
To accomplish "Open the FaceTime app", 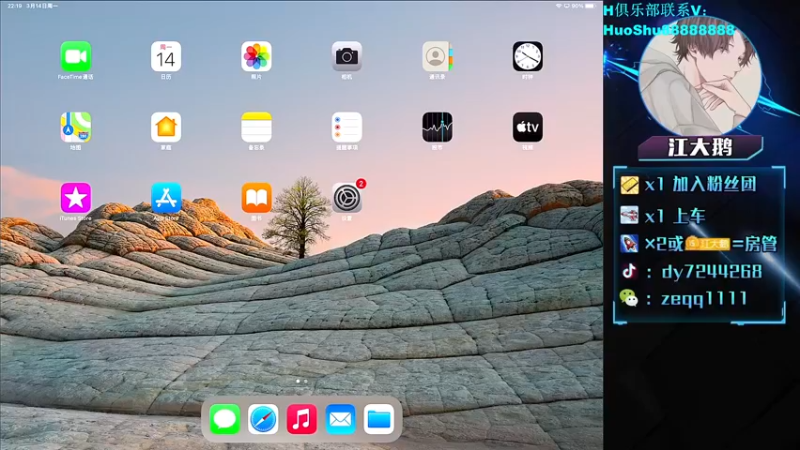I will coord(76,56).
